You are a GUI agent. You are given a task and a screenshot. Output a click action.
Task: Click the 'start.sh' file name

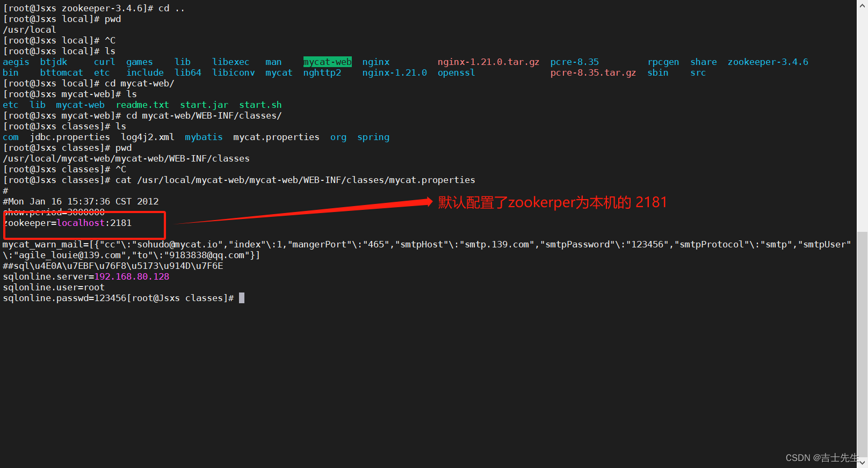click(x=261, y=105)
